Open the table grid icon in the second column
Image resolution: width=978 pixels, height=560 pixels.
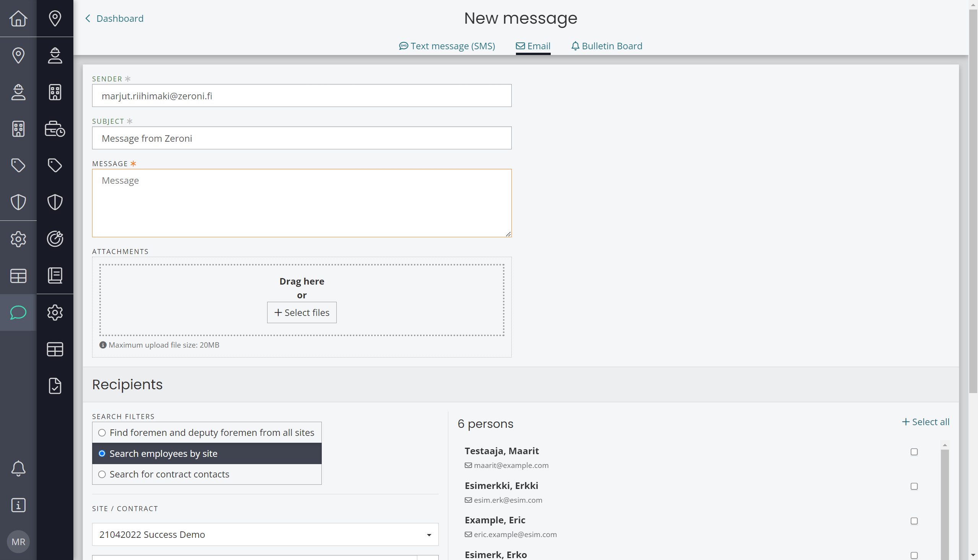tap(55, 349)
